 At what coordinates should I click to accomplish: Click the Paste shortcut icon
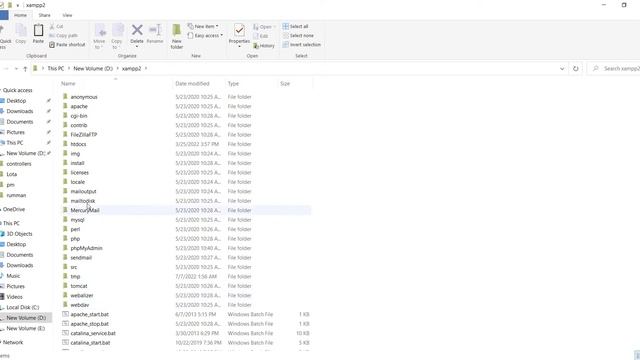[52, 45]
